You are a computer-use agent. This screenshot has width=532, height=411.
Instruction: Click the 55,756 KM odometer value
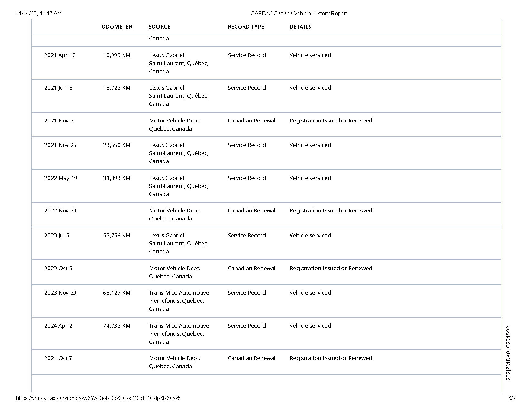[117, 235]
